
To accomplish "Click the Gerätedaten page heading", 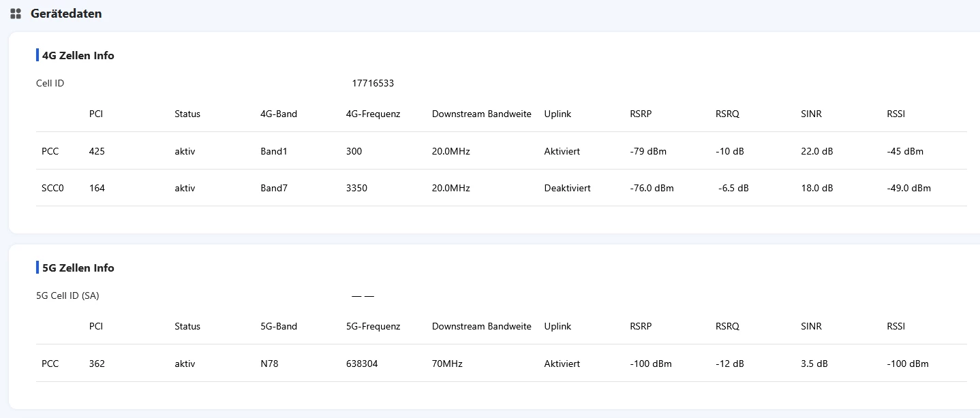I will coord(66,14).
